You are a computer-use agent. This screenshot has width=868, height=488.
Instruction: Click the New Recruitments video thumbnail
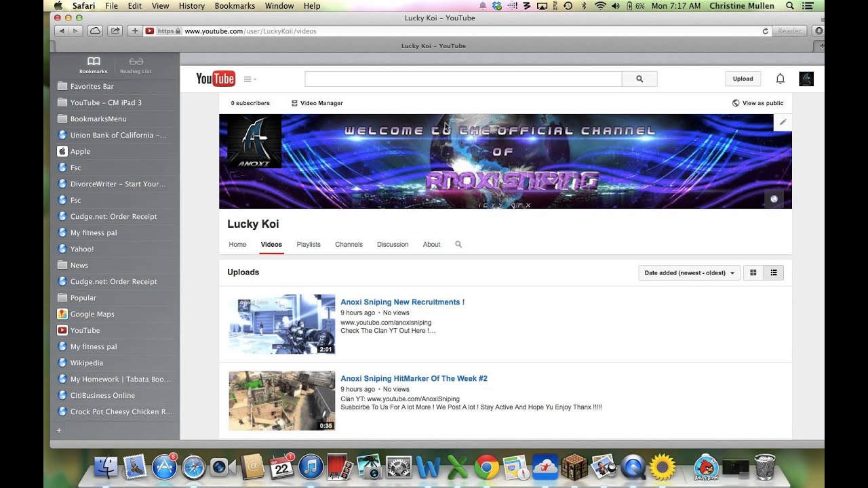(x=281, y=324)
